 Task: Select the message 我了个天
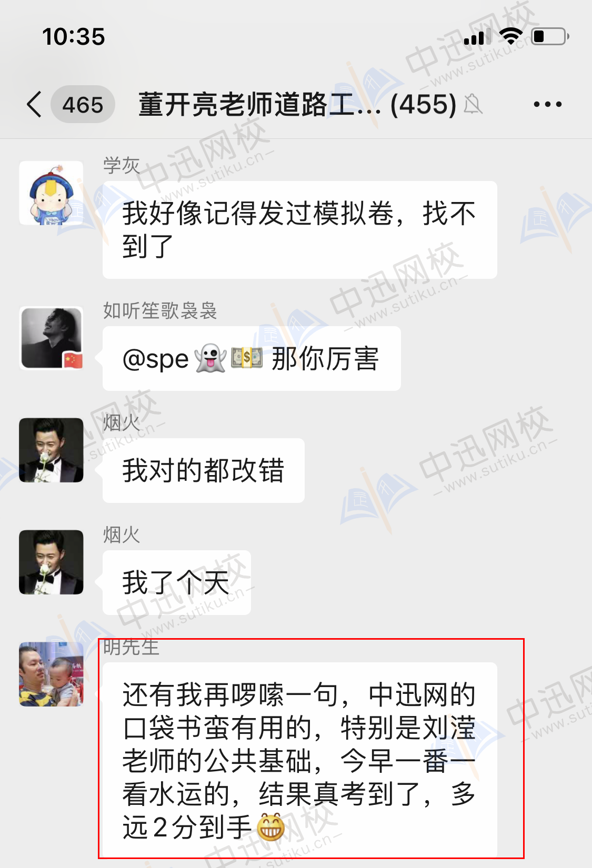(x=176, y=582)
